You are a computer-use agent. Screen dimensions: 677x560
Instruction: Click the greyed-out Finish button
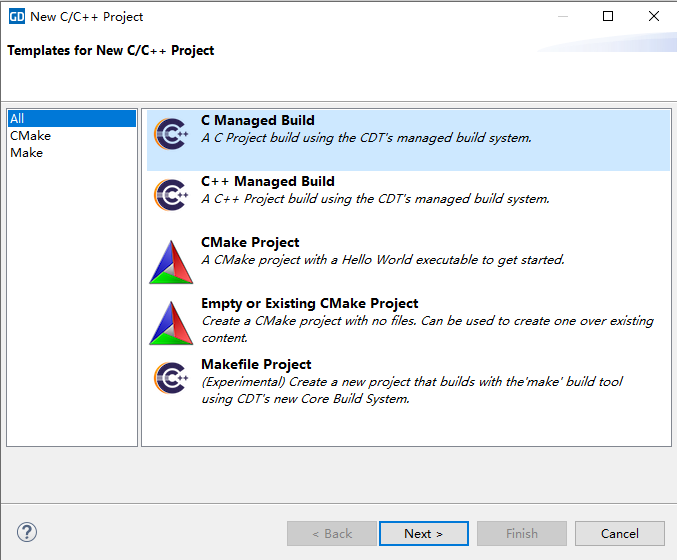[522, 534]
